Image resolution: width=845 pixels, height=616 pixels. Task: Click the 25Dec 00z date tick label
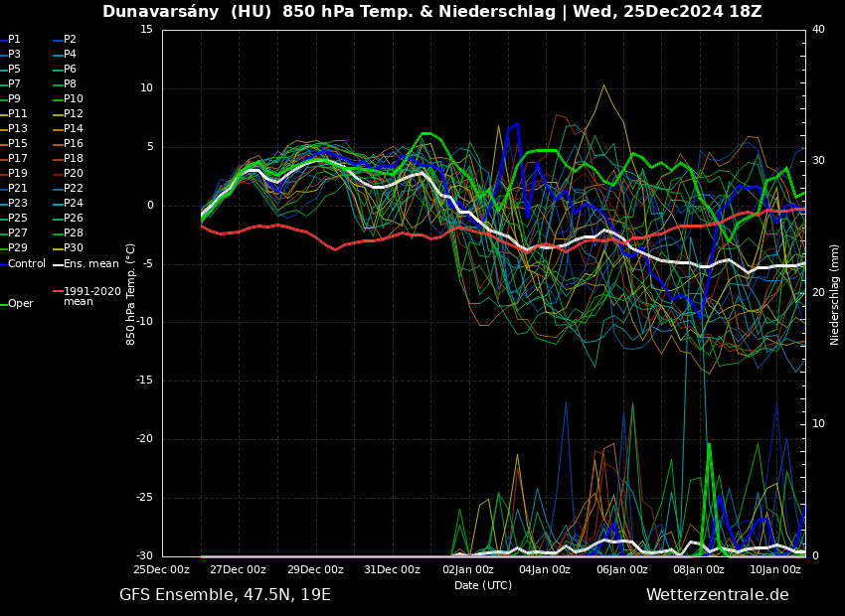[x=162, y=570]
